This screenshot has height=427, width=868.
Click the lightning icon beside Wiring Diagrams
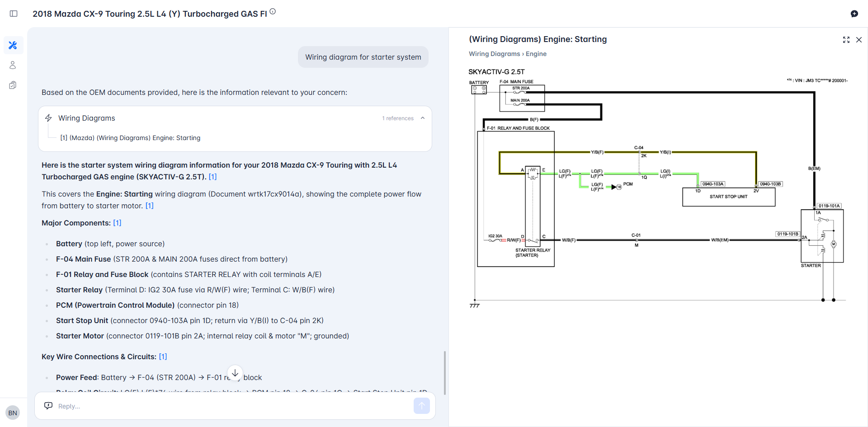(x=48, y=118)
